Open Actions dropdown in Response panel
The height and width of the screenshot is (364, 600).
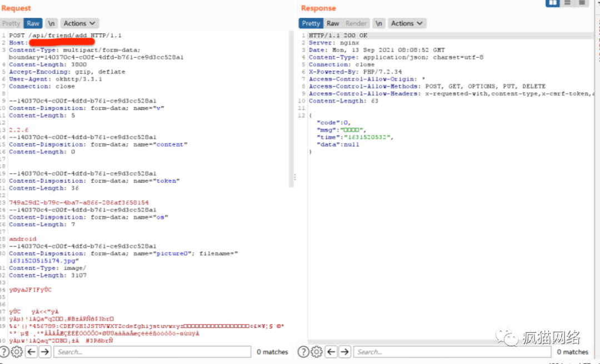click(407, 23)
